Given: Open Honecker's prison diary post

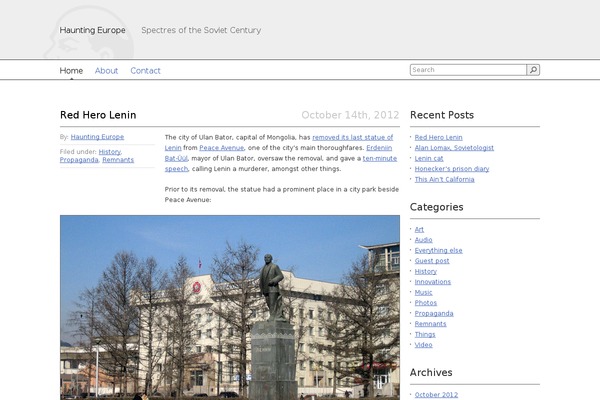Looking at the screenshot, I should point(452,168).
